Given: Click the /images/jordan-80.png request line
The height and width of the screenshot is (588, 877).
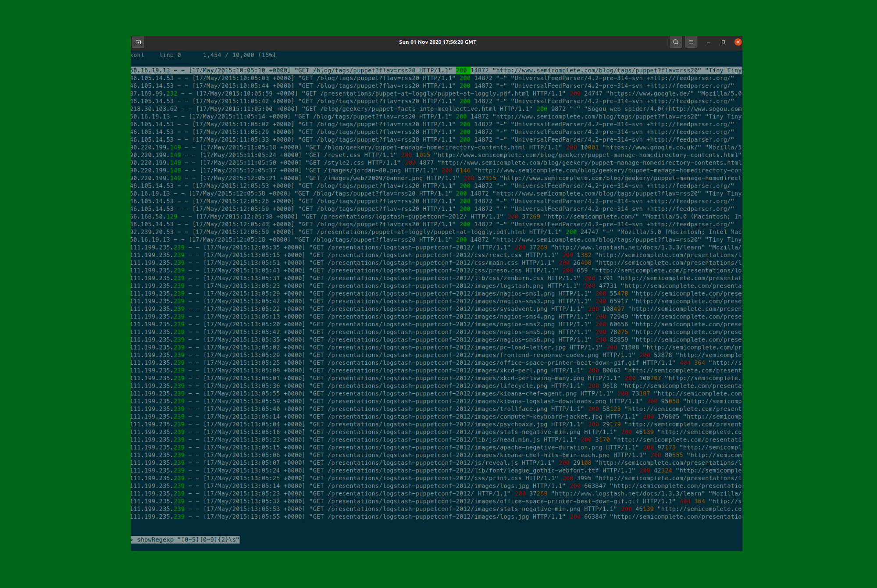Looking at the screenshot, I should coord(436,170).
